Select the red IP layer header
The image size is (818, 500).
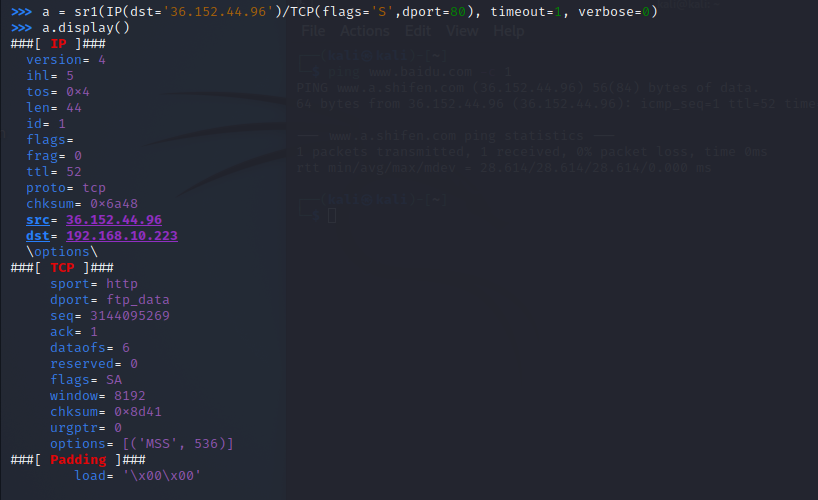(58, 44)
